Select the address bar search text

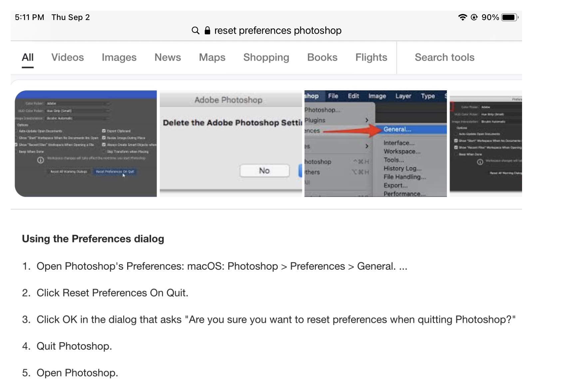click(278, 31)
